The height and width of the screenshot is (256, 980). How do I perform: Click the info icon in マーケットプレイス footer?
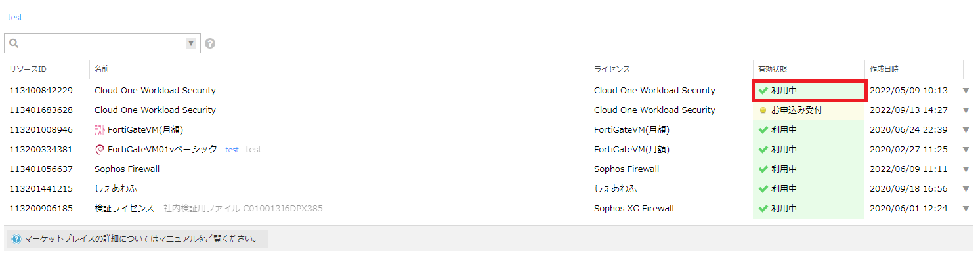point(16,239)
